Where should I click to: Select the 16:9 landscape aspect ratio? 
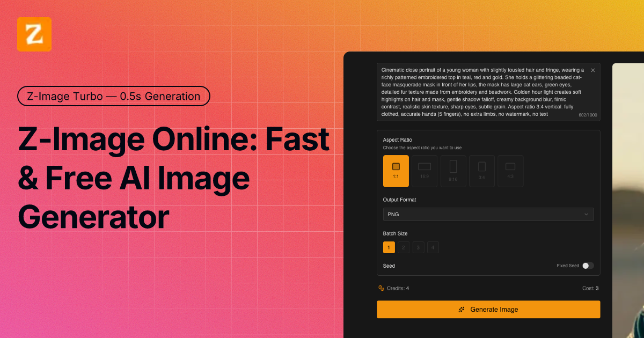point(424,171)
